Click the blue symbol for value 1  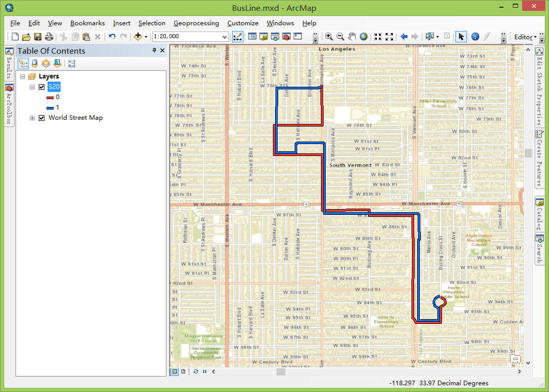50,108
